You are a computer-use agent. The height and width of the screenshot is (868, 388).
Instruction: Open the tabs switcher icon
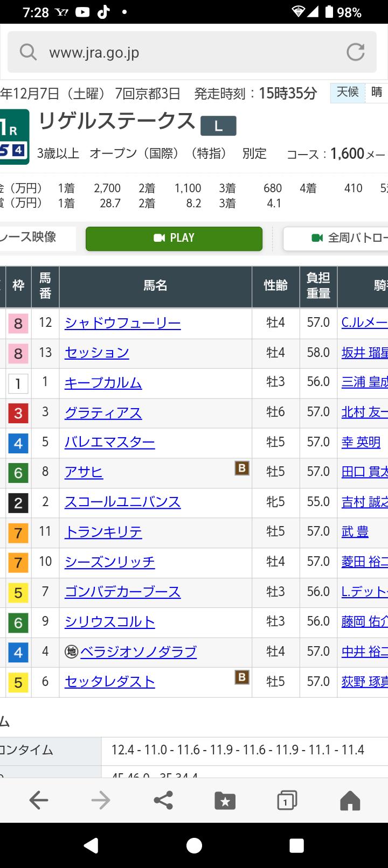287,801
